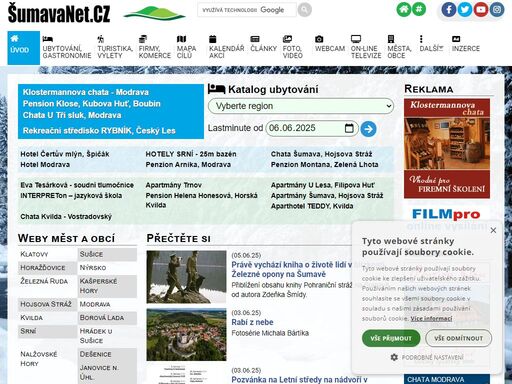Open Eva Tesárková soudní tlumočnice link

[x=77, y=185]
